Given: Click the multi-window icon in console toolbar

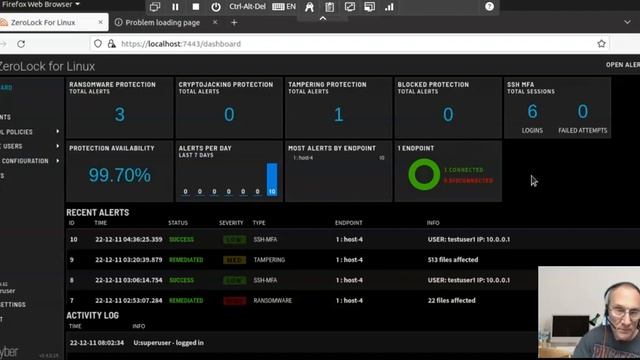Looking at the screenshot, I should [x=155, y=7].
